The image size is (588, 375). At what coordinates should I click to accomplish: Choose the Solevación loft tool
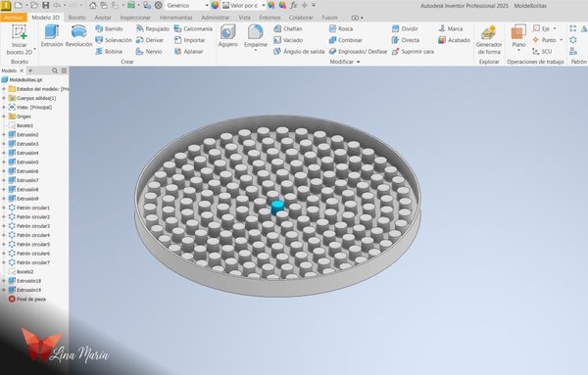point(114,40)
